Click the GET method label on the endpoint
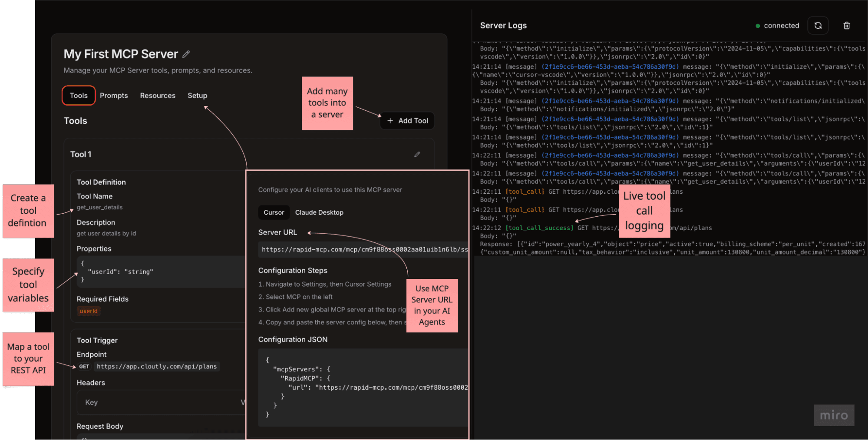Screen dimensions: 868x440 point(84,366)
